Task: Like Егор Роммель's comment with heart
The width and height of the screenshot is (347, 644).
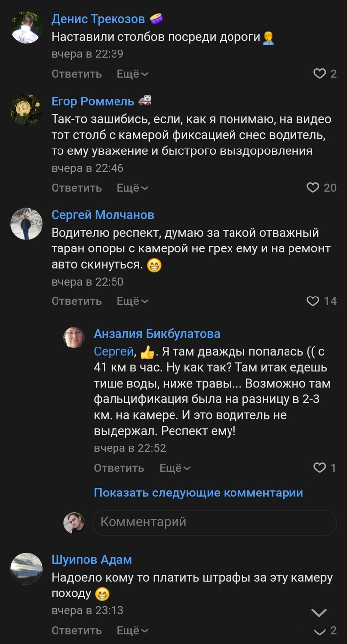Action: [x=313, y=187]
